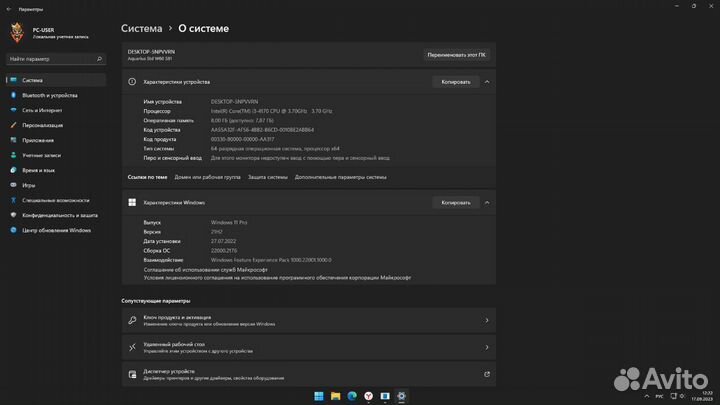Image resolution: width=720 pixels, height=405 pixels.
Task: Click the Диспетчер устройств icon
Action: pos(132,375)
